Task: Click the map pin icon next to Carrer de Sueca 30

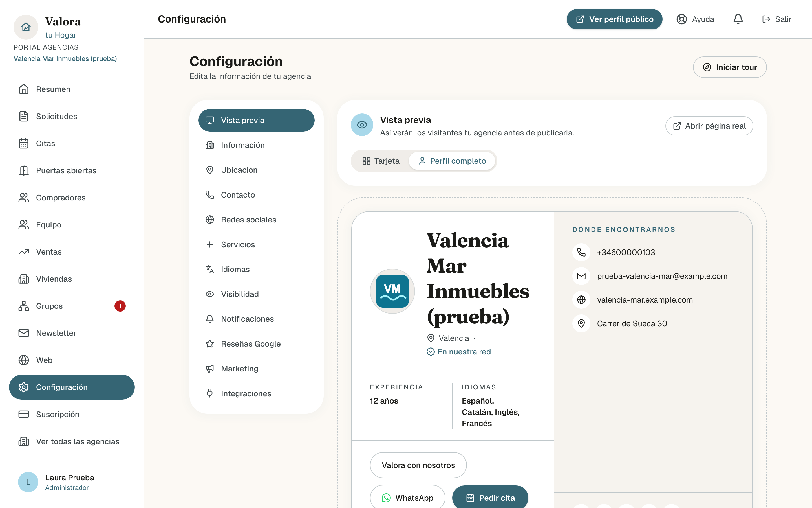Action: click(x=581, y=323)
